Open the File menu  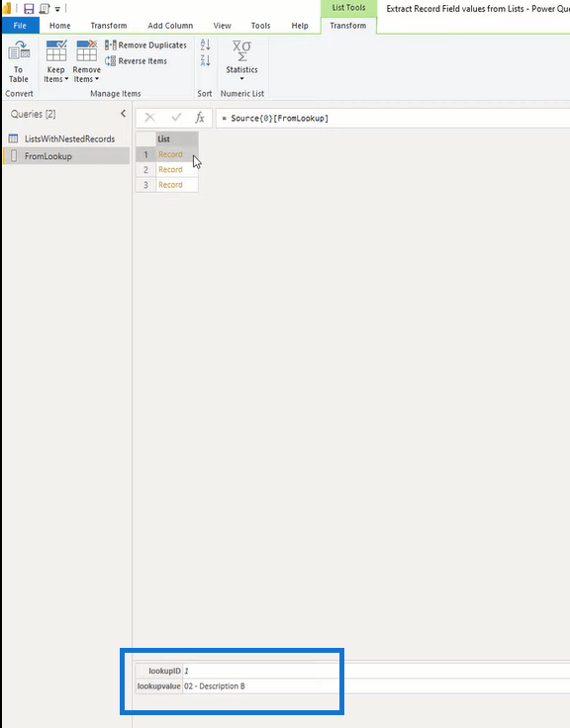pos(20,26)
